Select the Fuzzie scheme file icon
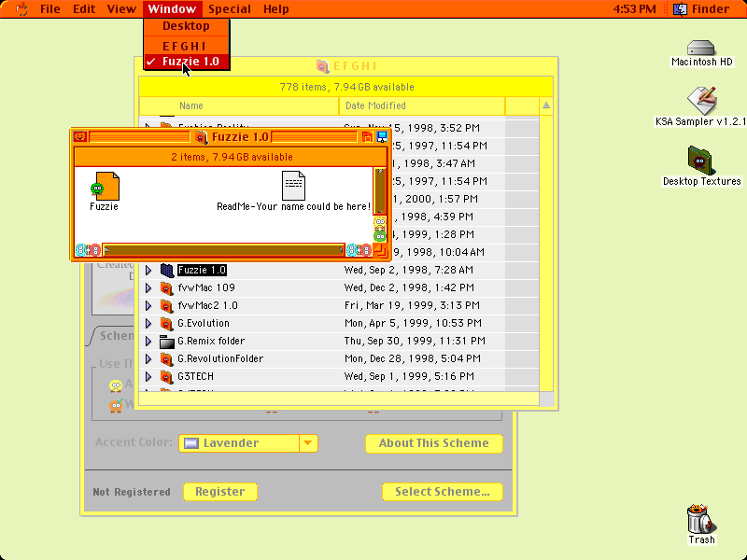This screenshot has width=747, height=560. [105, 186]
